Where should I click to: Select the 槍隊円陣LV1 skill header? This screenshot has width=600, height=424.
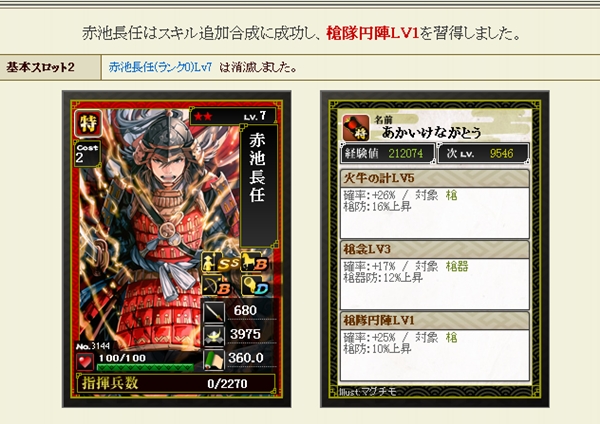click(435, 320)
